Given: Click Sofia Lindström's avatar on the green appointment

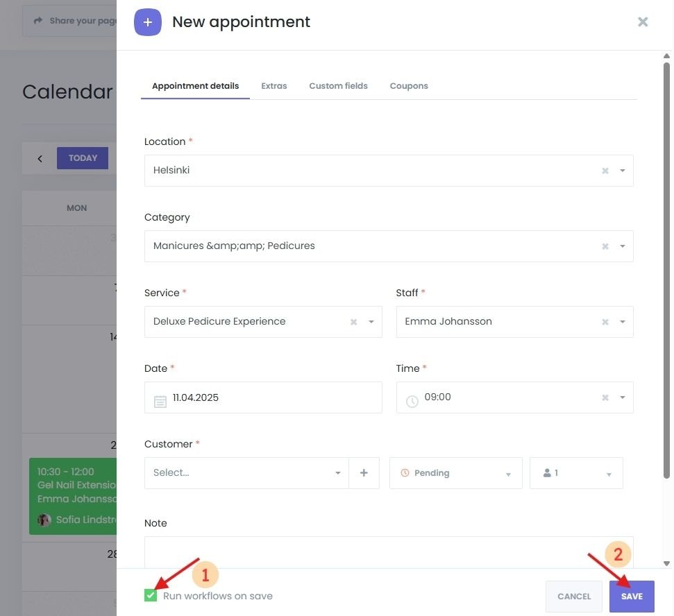Looking at the screenshot, I should [x=44, y=519].
